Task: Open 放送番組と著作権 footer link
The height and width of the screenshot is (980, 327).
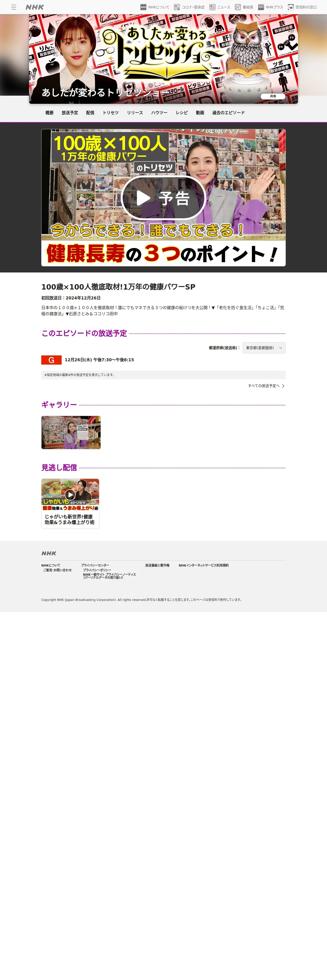Action: click(x=157, y=565)
